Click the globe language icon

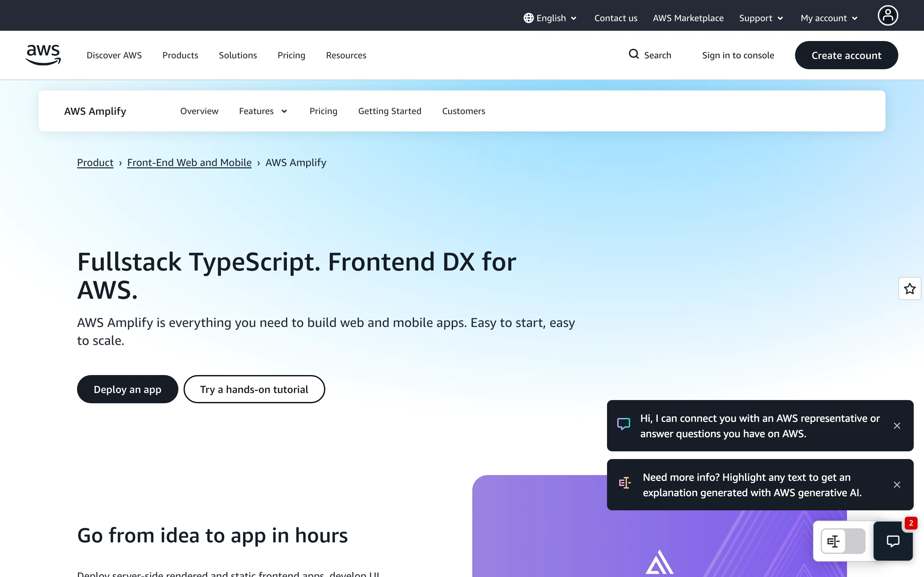[x=528, y=18]
